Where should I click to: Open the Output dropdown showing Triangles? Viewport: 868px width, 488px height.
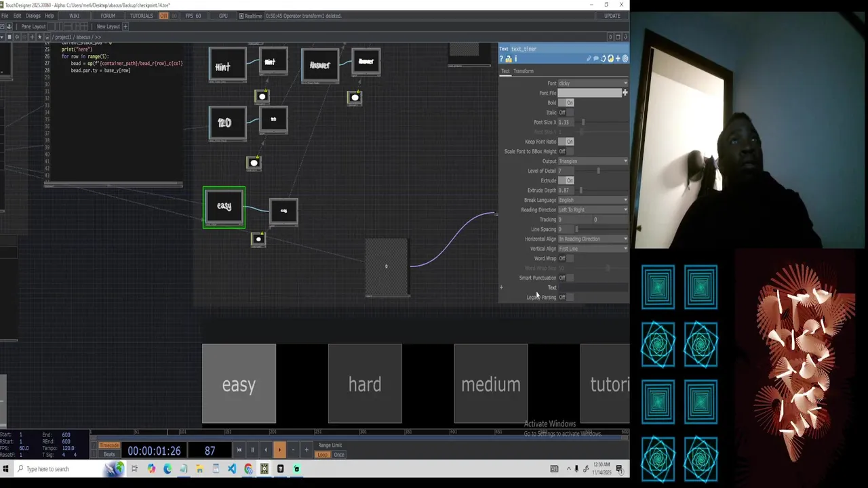(593, 161)
